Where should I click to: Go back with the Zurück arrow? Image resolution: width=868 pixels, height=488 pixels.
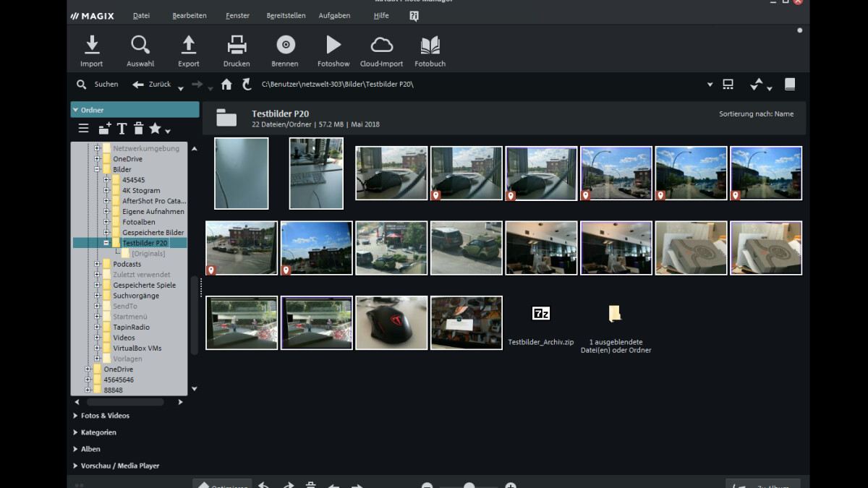tap(151, 85)
